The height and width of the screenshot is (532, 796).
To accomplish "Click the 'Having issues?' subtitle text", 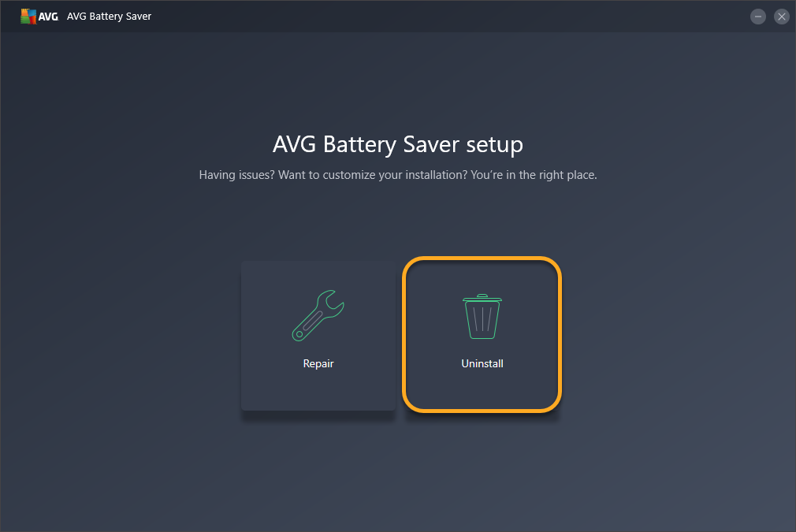I will (x=398, y=175).
